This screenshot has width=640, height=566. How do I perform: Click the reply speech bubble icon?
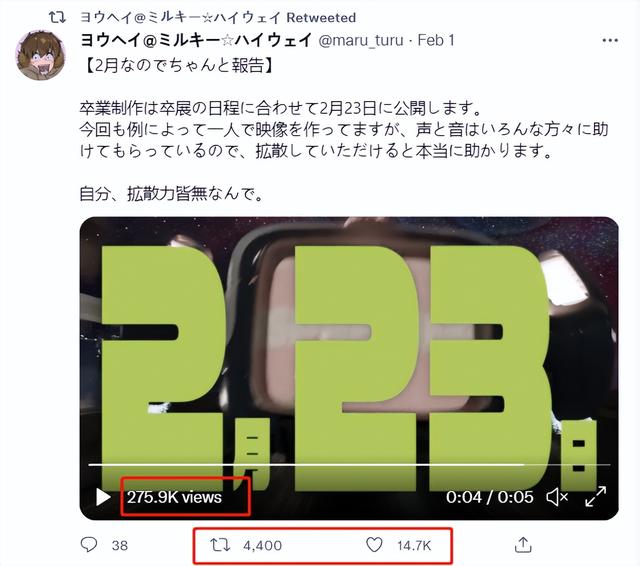(89, 545)
